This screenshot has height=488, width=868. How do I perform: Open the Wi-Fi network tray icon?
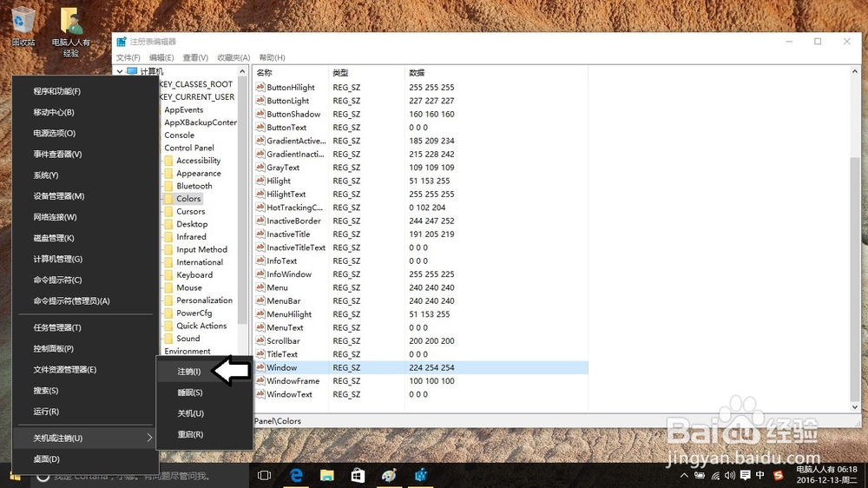pos(716,475)
